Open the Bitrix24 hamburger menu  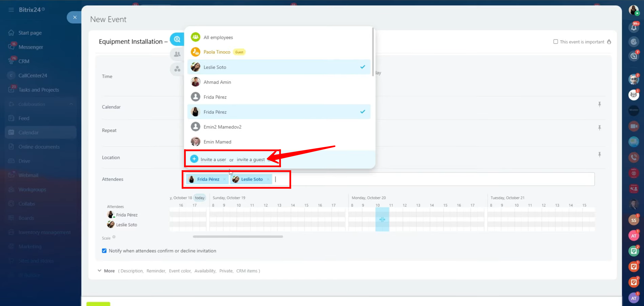point(11,10)
